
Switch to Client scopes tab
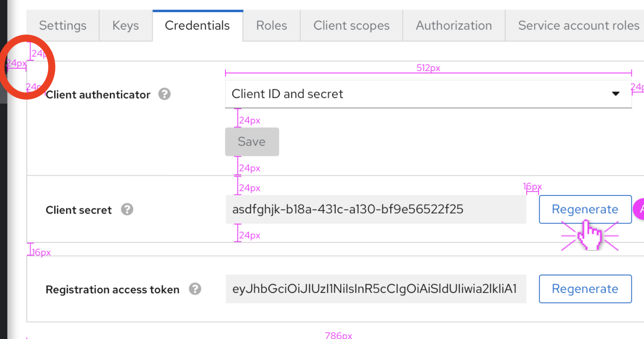[x=351, y=25]
